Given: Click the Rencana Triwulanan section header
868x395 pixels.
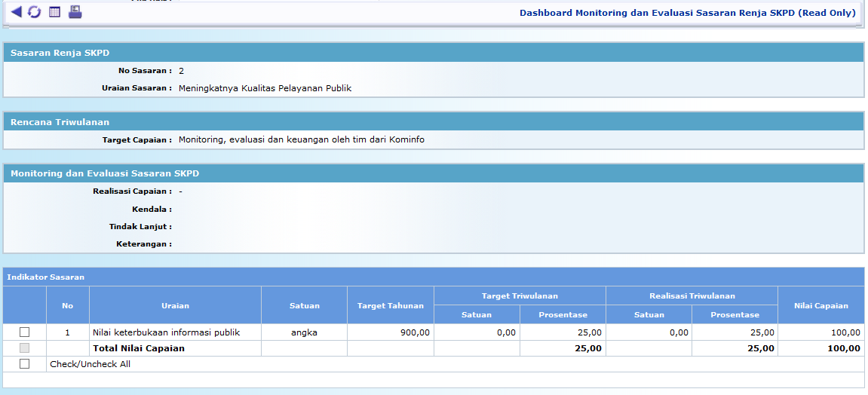Looking at the screenshot, I should pos(60,122).
